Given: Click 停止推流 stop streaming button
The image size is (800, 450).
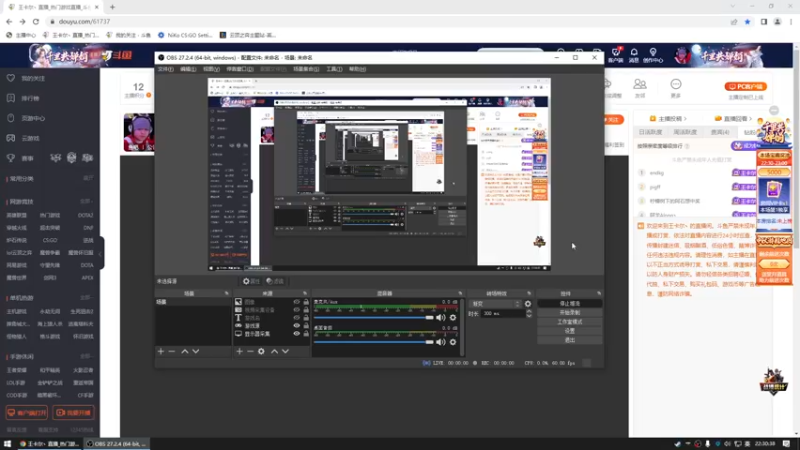Looking at the screenshot, I should point(569,304).
